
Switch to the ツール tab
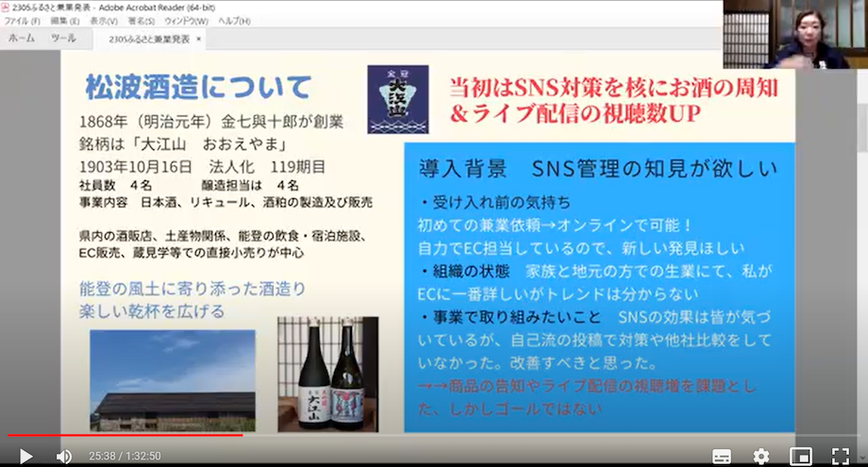[63, 38]
